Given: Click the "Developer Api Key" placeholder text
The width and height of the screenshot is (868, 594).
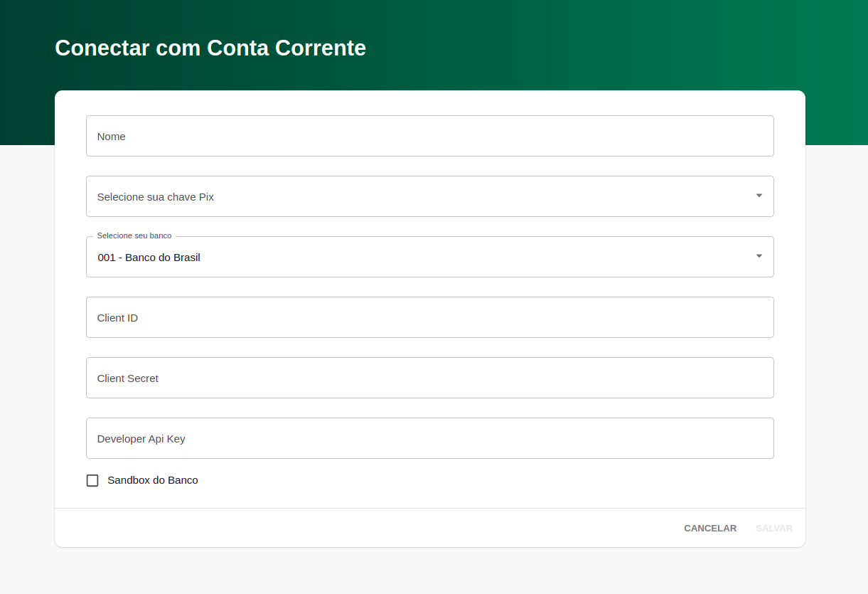Looking at the screenshot, I should click(x=141, y=439).
